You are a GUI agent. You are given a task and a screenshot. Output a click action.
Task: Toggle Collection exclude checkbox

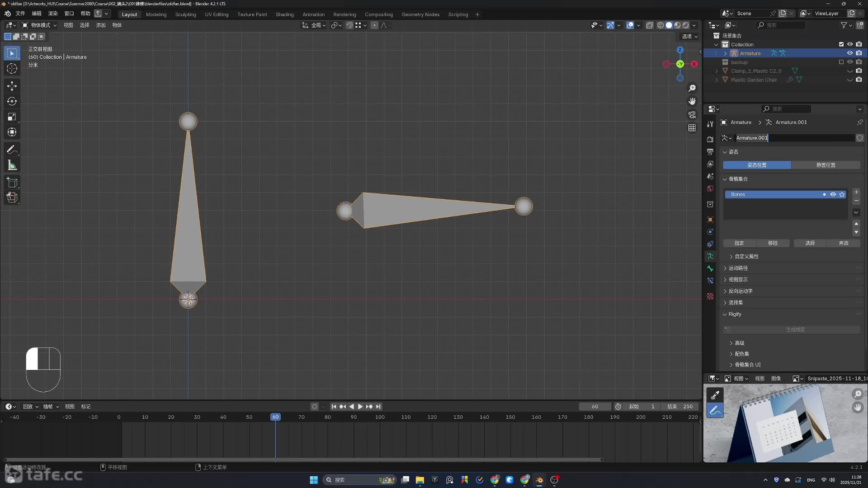click(841, 44)
